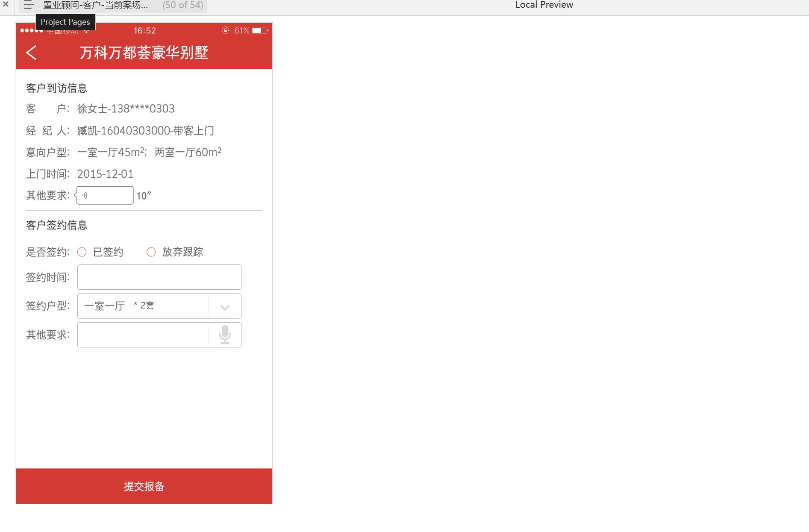Viewport: 809px width, 532px height.
Task: Click the 万科万都荟豪华别墅 header title
Action: 144,53
